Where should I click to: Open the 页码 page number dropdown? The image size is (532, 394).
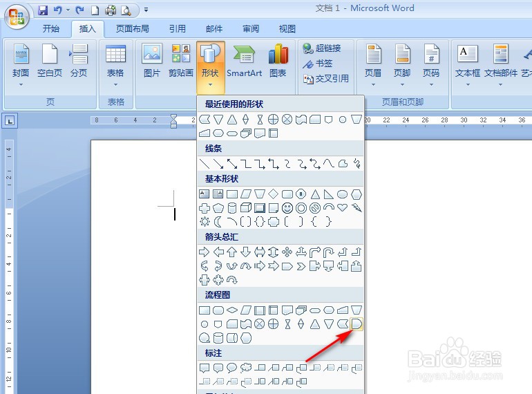(x=431, y=65)
